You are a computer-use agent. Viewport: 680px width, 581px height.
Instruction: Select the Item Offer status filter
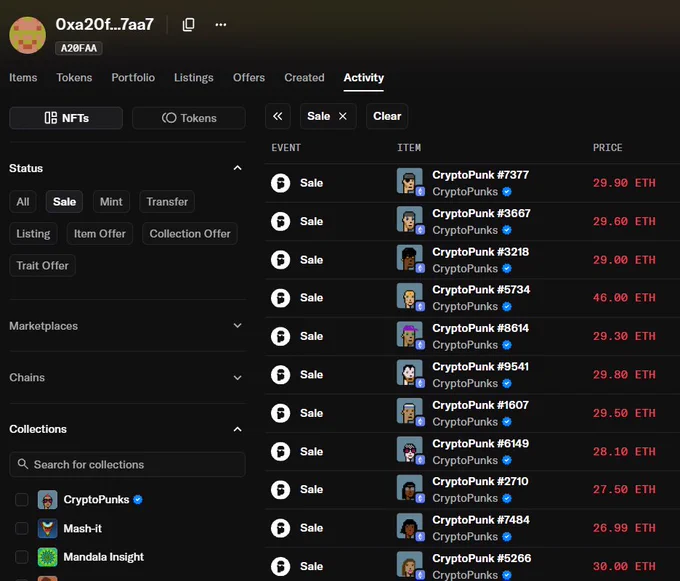[100, 234]
